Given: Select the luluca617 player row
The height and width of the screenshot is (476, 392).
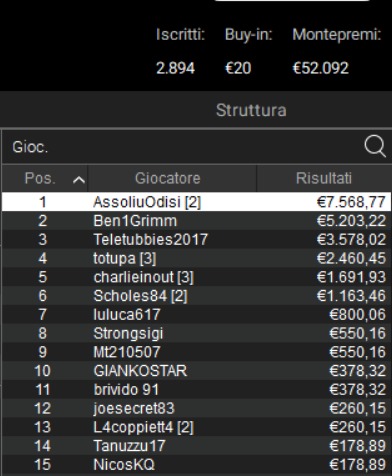Looking at the screenshot, I should (196, 314).
